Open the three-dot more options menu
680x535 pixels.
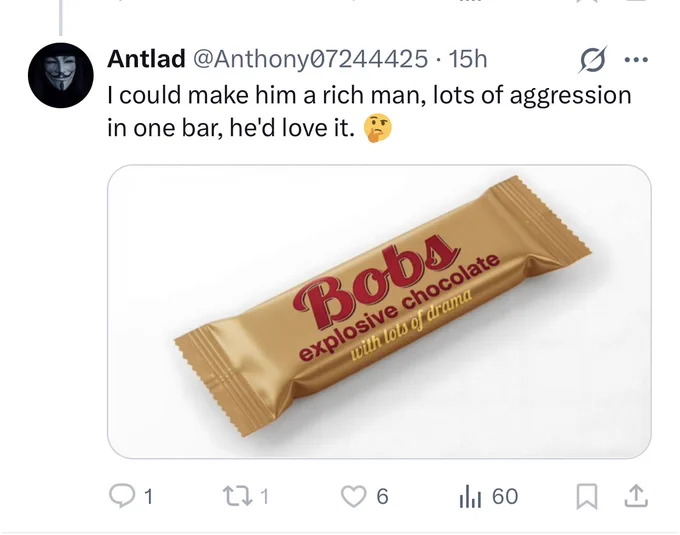(636, 60)
